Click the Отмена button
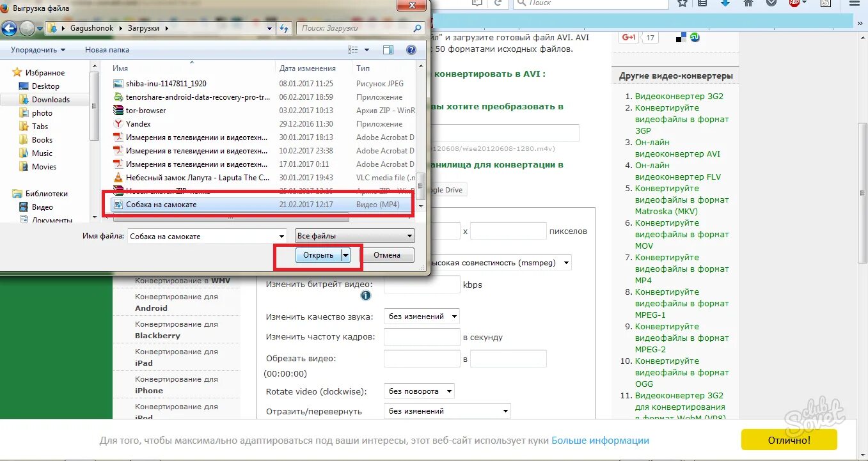This screenshot has height=461, width=868. (387, 255)
